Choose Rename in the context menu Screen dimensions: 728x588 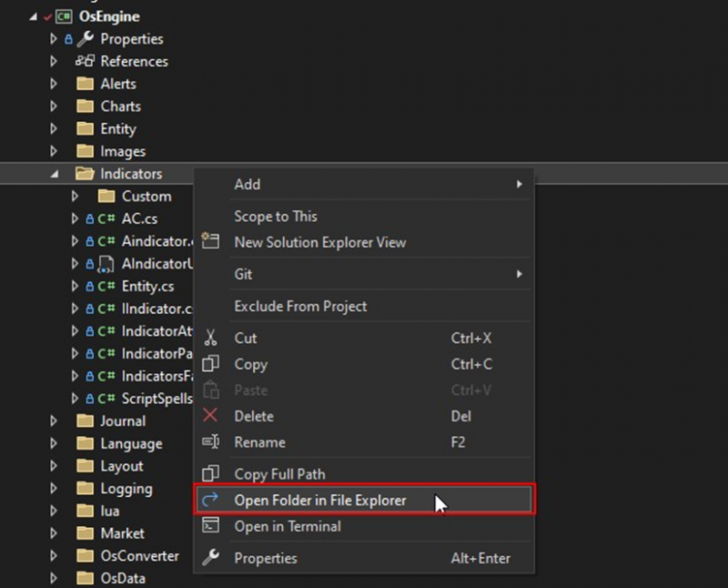coord(364,442)
